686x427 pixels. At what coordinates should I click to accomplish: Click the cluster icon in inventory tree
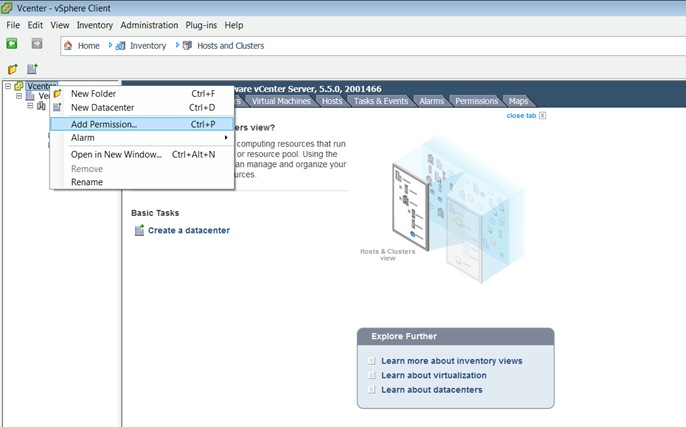click(x=41, y=105)
